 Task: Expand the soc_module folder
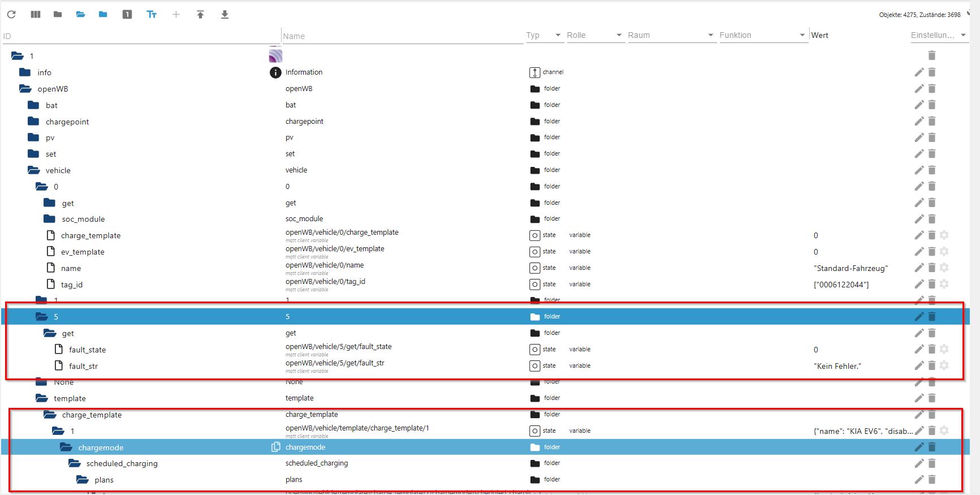pos(50,219)
